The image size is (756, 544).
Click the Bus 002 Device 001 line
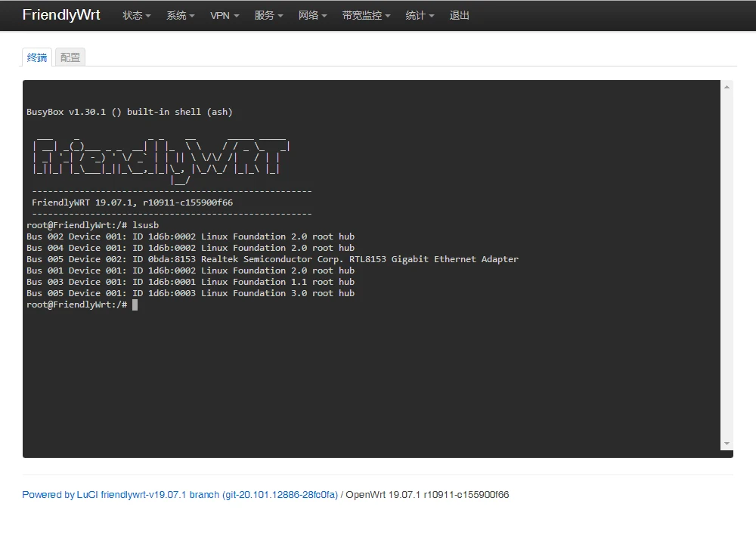pyautogui.click(x=191, y=236)
